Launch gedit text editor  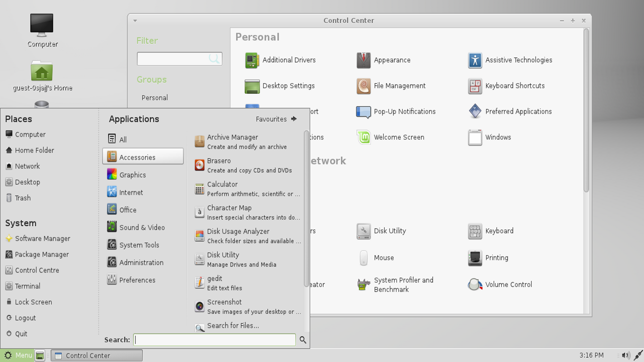point(248,283)
